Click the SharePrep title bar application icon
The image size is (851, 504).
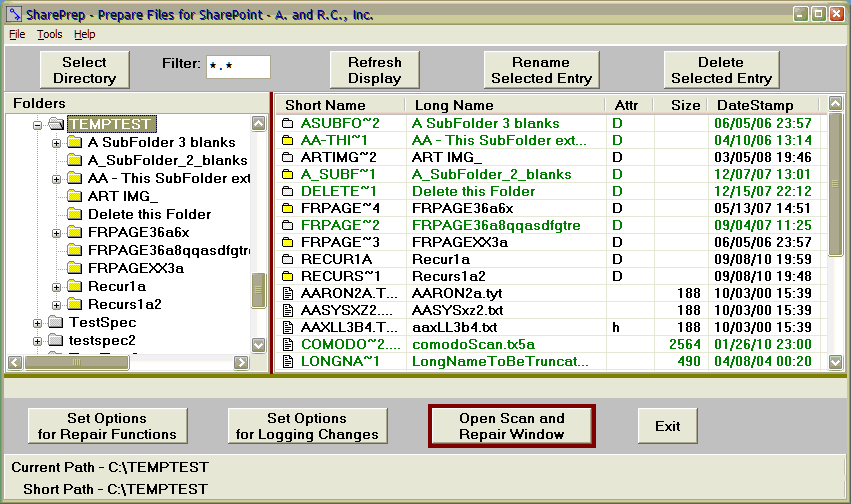tap(14, 14)
